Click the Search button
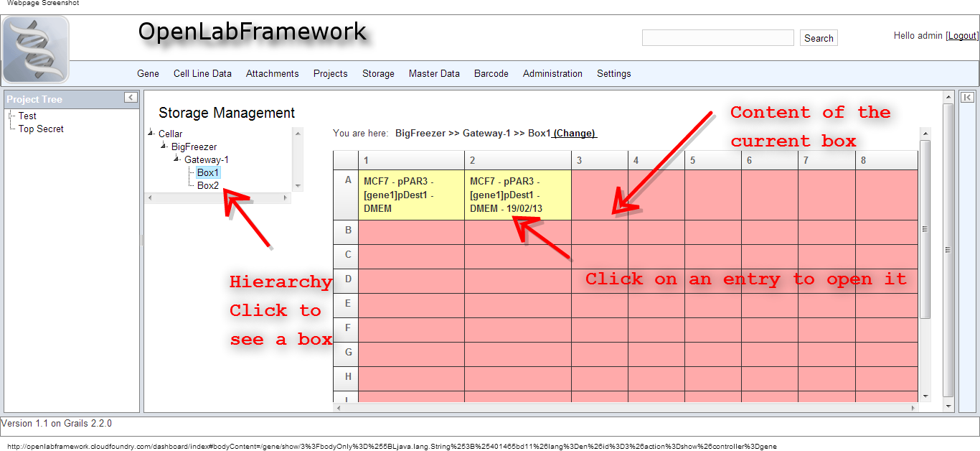The width and height of the screenshot is (980, 451). point(819,37)
